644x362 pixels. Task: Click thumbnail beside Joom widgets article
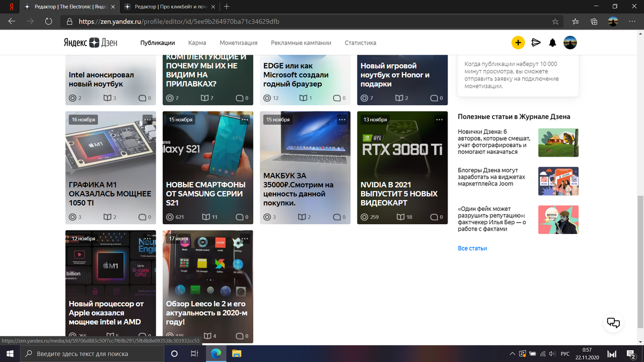click(x=558, y=181)
